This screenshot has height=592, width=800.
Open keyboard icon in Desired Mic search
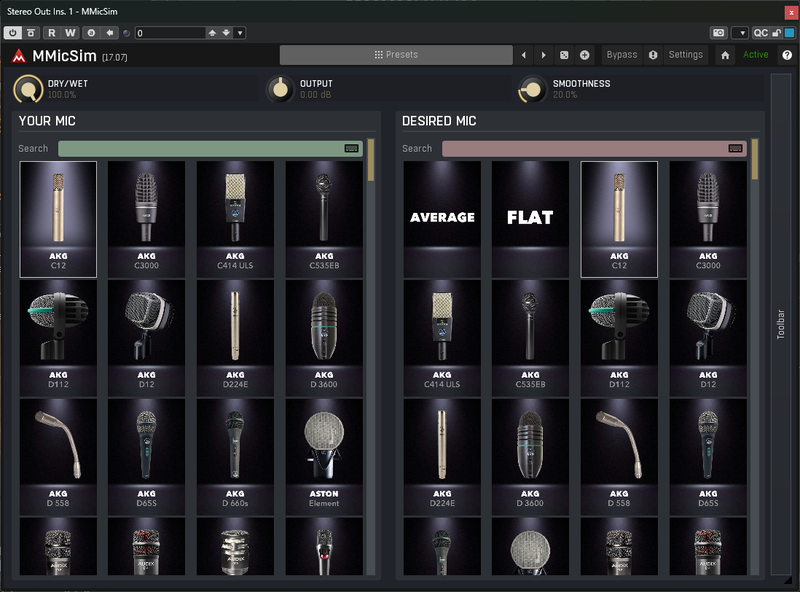(735, 149)
